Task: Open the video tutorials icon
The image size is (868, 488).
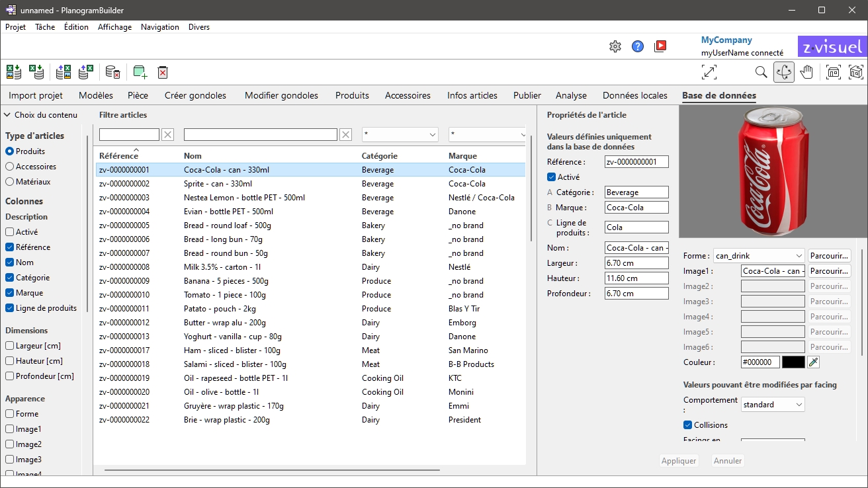Action: tap(660, 46)
